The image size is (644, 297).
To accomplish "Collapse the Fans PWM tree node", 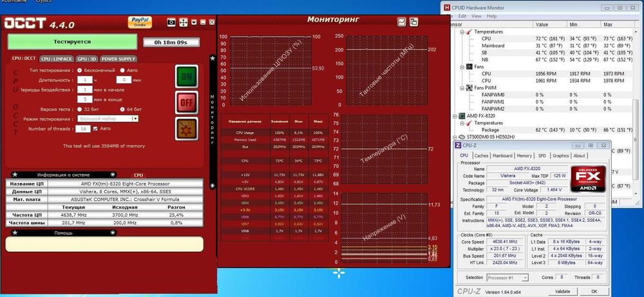I will click(462, 88).
